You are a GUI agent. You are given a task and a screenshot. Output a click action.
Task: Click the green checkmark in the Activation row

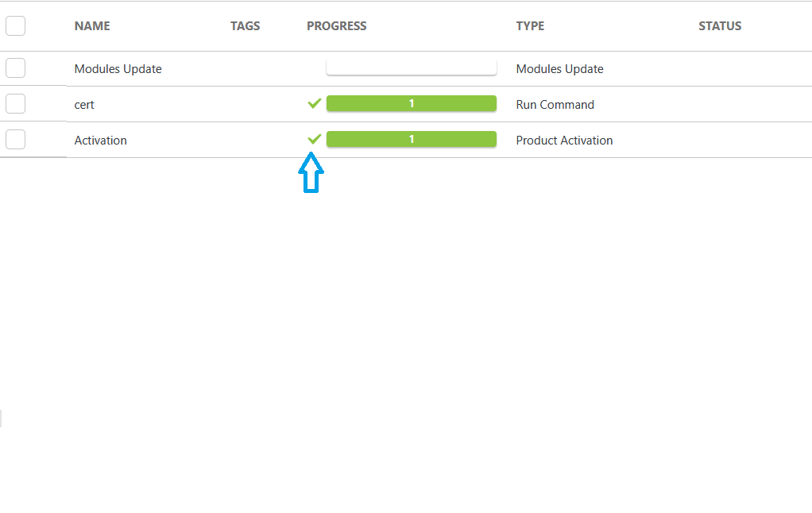pyautogui.click(x=314, y=139)
